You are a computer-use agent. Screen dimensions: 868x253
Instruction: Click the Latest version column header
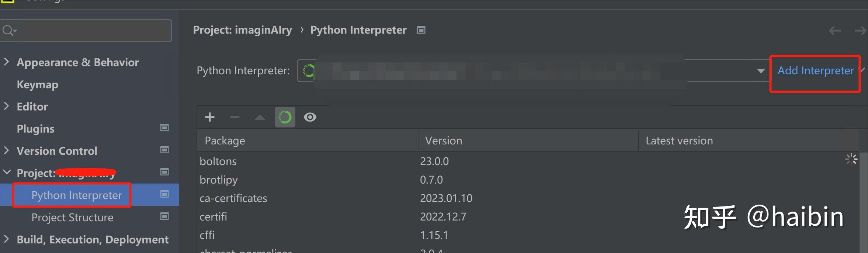749,140
